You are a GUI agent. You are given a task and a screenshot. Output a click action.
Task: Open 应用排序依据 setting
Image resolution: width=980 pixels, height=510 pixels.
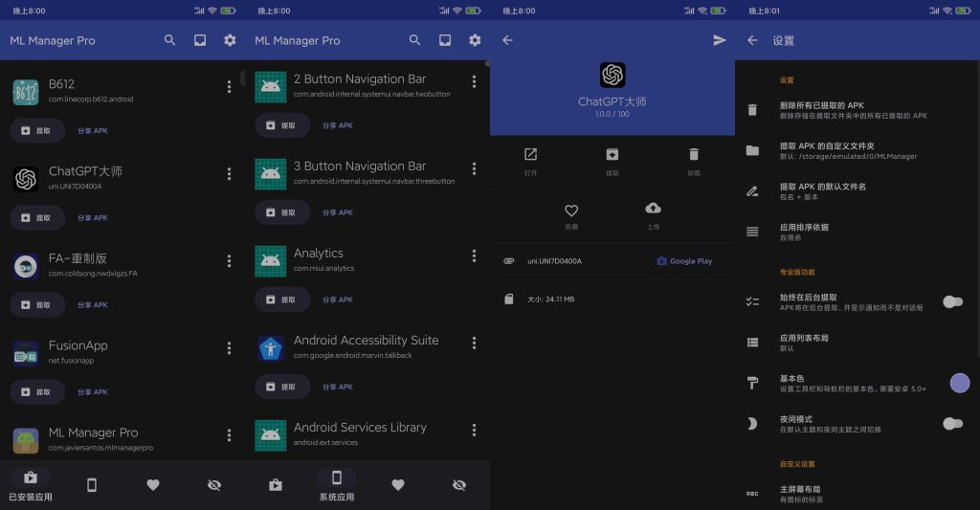(857, 232)
